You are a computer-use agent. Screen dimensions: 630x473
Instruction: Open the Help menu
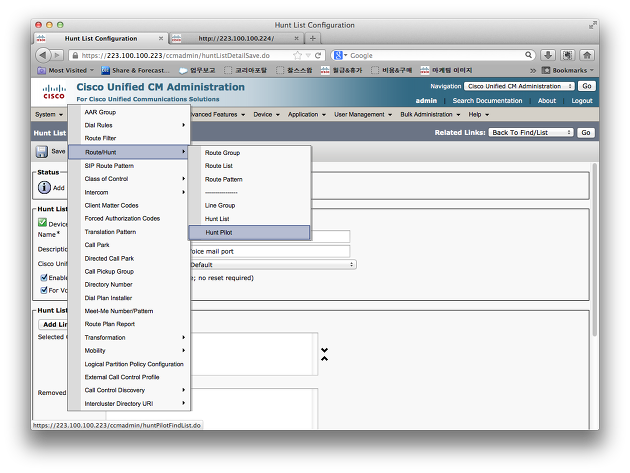479,115
